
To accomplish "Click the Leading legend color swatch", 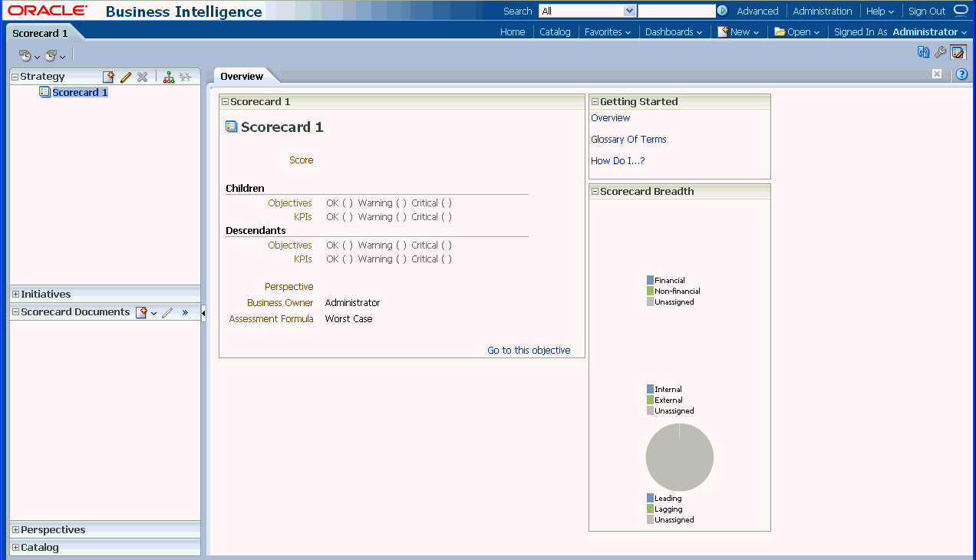I will tap(650, 499).
